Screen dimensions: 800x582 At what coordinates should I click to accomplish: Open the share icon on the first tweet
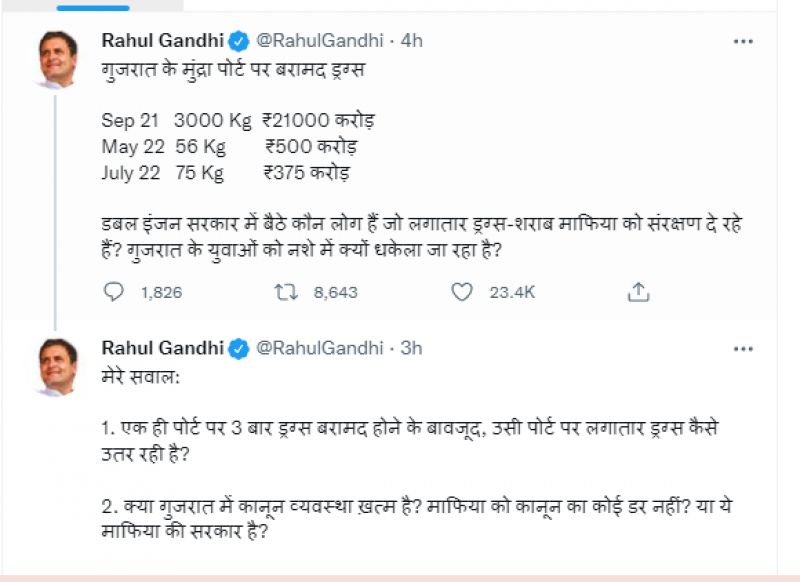pyautogui.click(x=639, y=292)
